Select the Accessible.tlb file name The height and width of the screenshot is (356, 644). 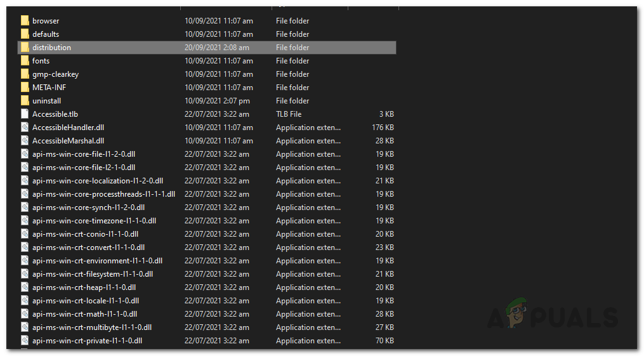coord(55,114)
